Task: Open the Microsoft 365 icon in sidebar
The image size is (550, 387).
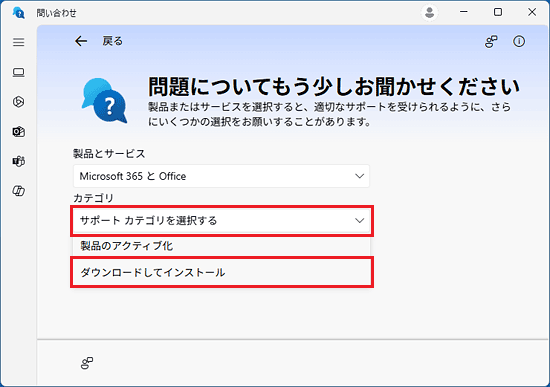Action: (x=19, y=102)
